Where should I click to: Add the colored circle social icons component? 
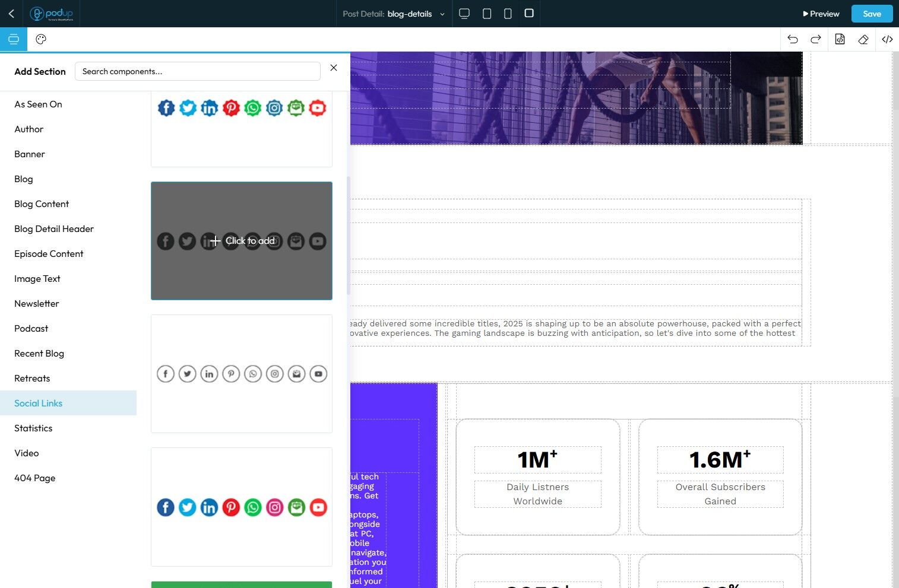click(242, 507)
